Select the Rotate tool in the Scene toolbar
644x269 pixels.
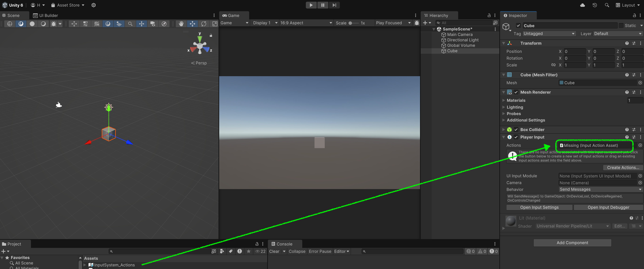[204, 24]
